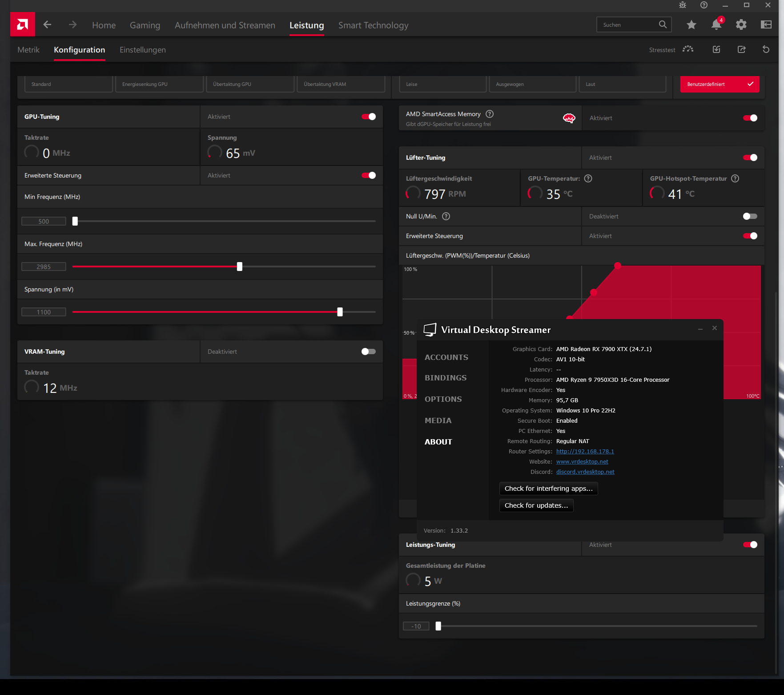
Task: Click Leistungsgrenze slider handle
Action: [x=438, y=626]
